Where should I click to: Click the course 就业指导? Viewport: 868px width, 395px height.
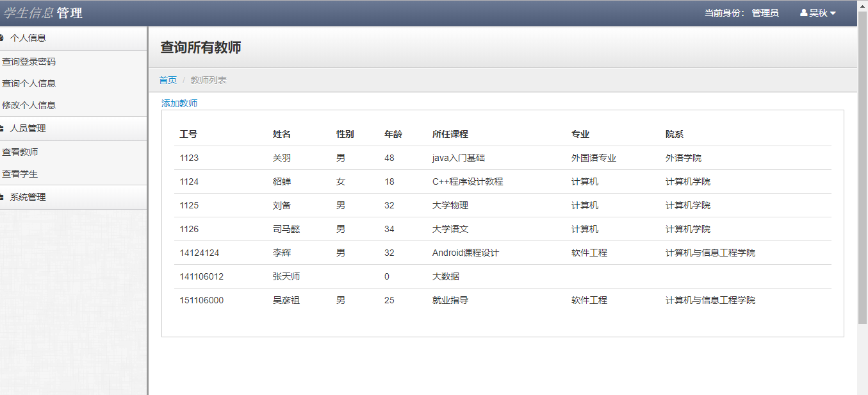(x=450, y=300)
